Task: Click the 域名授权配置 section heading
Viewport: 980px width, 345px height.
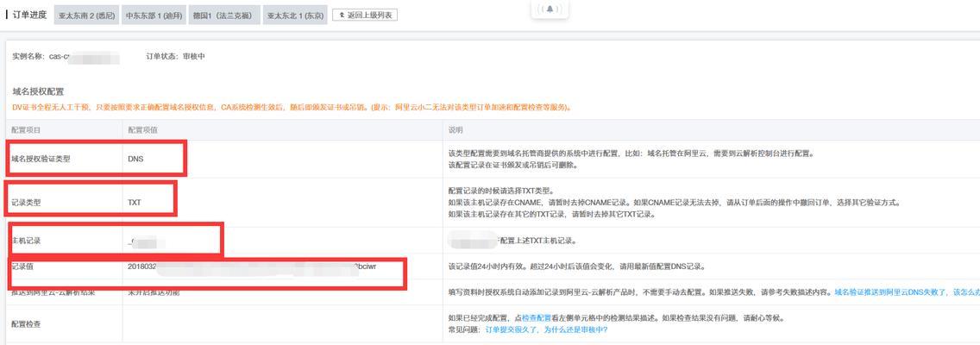Action: point(38,92)
